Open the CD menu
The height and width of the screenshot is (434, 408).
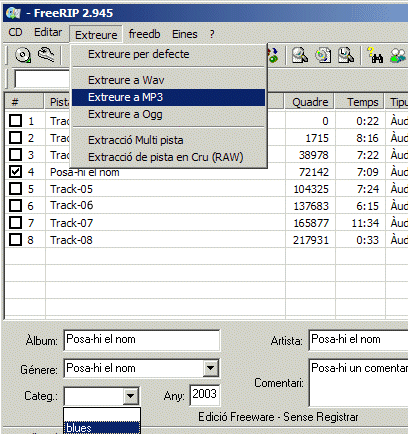pos(15,33)
